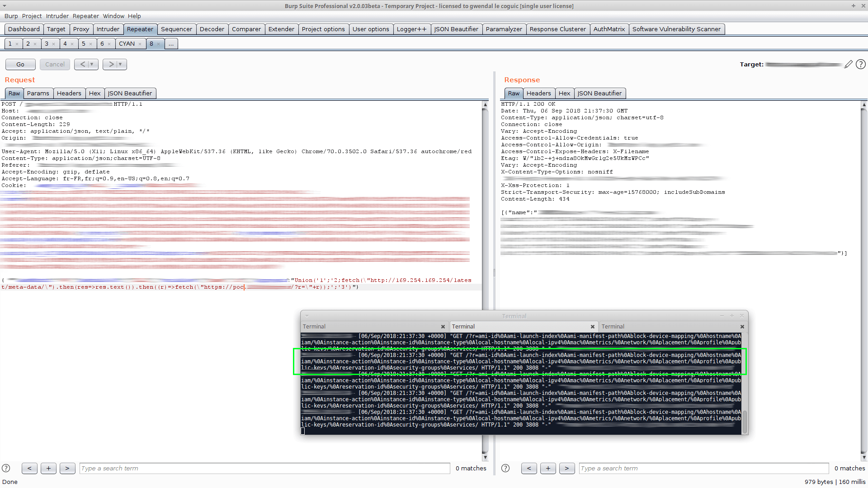The width and height of the screenshot is (868, 488).
Task: Open the Window menu
Action: (113, 16)
